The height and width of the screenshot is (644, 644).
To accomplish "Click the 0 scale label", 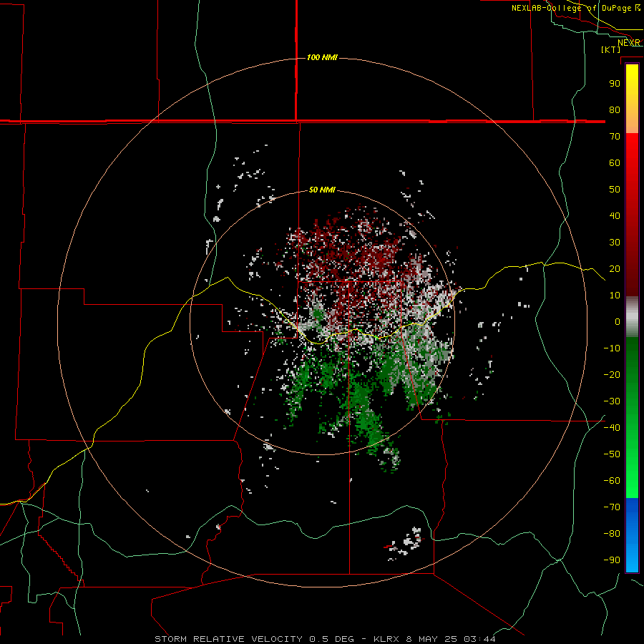I will (x=618, y=321).
